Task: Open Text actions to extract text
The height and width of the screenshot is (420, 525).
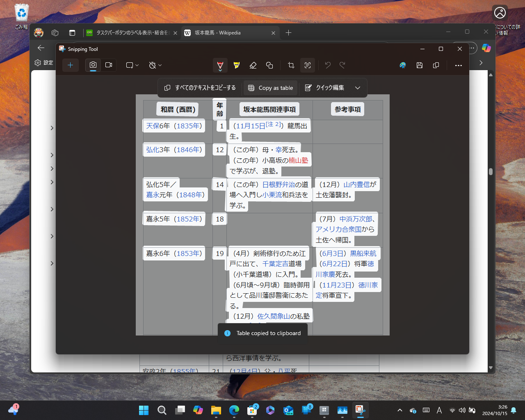Action: coord(308,65)
